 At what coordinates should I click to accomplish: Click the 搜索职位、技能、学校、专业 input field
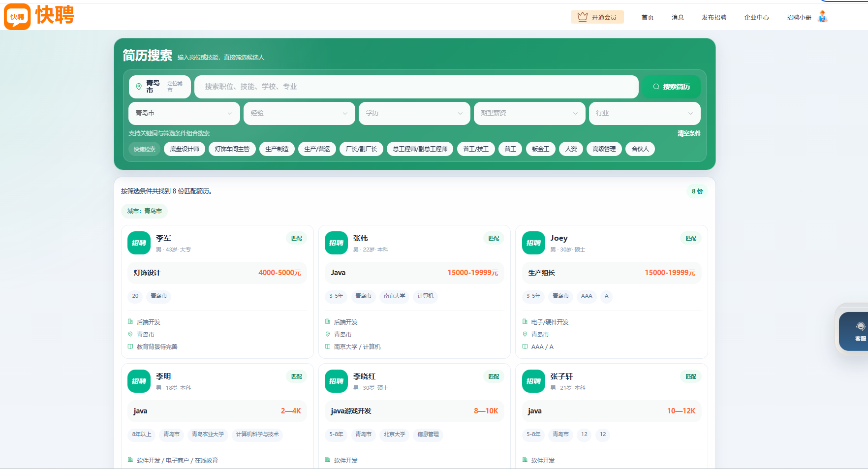pos(416,87)
